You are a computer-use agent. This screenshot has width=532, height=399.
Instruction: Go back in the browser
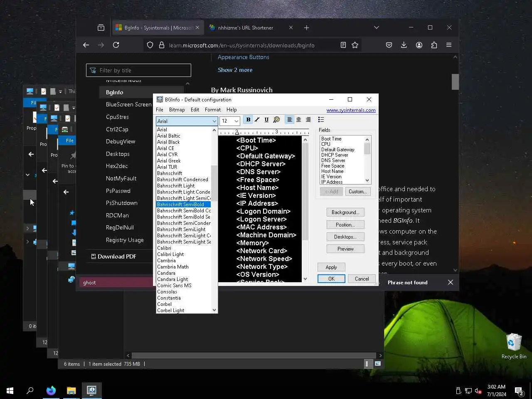[86, 45]
